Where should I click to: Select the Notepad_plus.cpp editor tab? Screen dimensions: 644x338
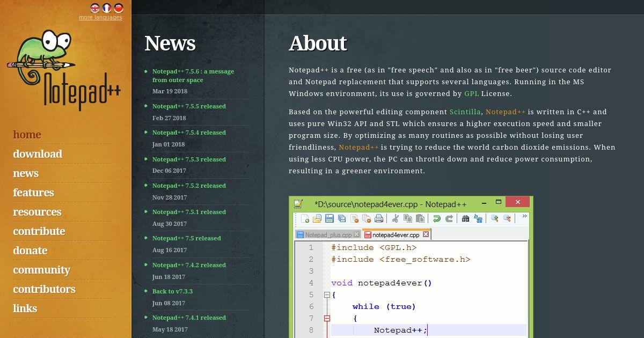[328, 234]
